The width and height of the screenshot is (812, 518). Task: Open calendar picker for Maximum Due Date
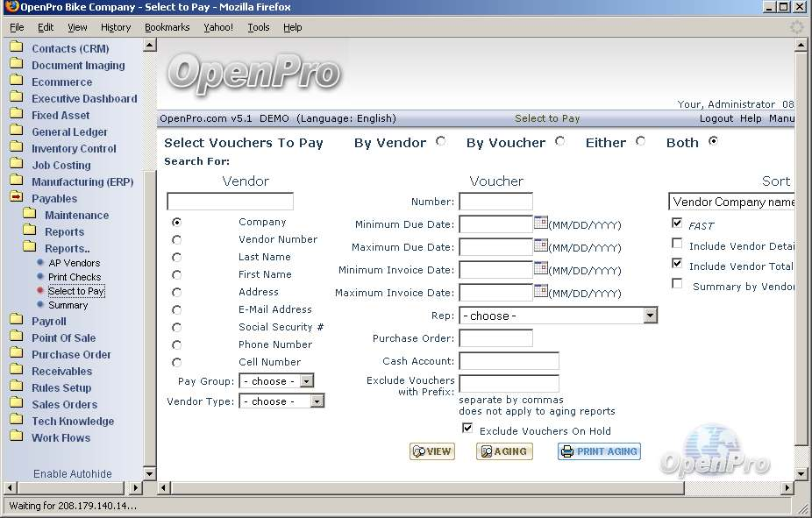click(541, 245)
